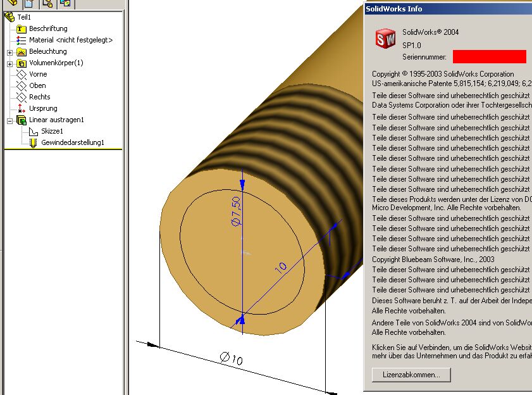Click the SolidWorks Info title bar
This screenshot has height=395, width=532.
(x=448, y=9)
